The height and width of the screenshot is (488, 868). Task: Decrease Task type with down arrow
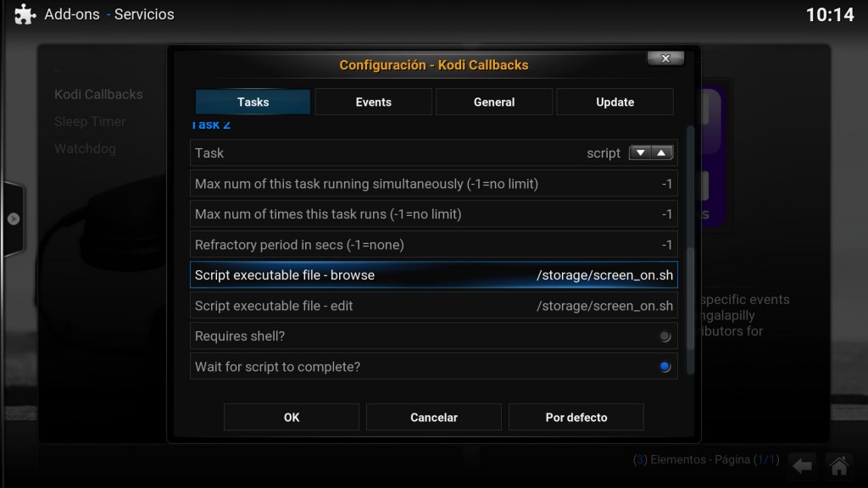tap(641, 152)
